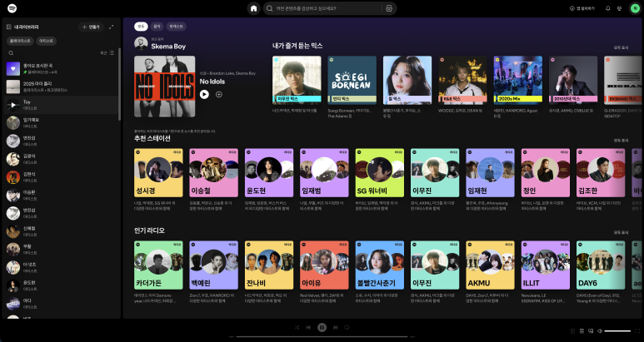Image resolution: width=644 pixels, height=342 pixels.
Task: Open the No Idols title link
Action: pyautogui.click(x=212, y=82)
